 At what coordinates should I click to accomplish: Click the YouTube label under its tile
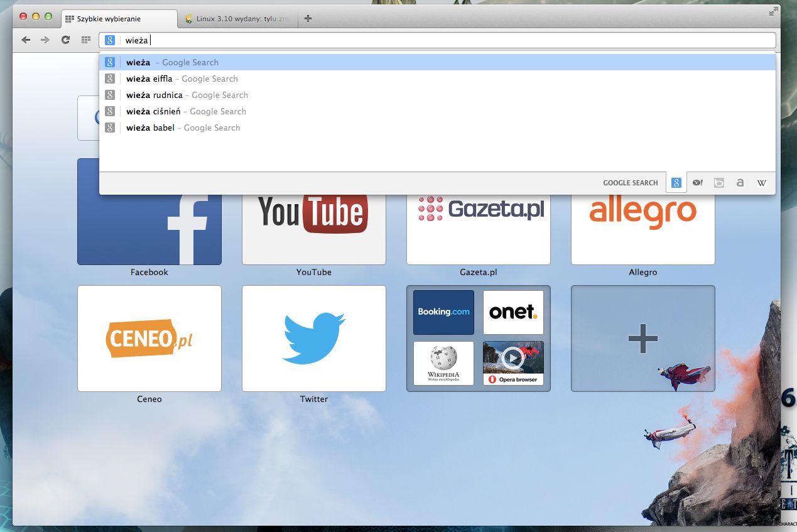pos(314,272)
